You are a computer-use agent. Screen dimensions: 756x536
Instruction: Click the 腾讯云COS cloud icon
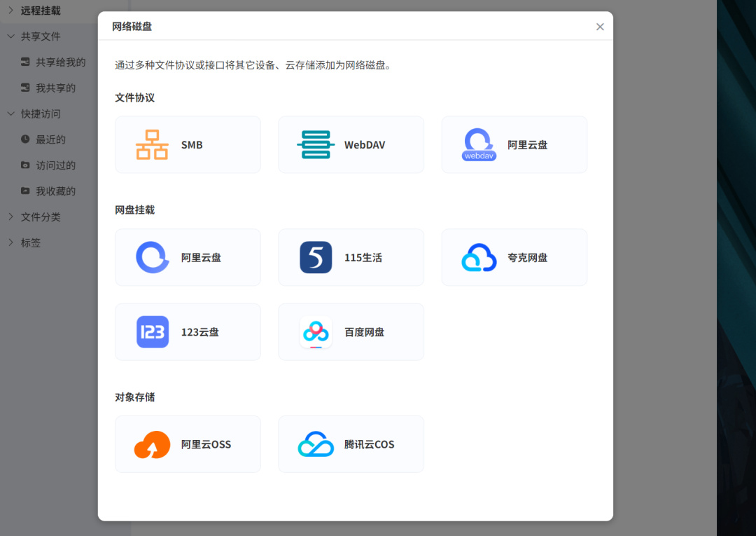coord(316,444)
